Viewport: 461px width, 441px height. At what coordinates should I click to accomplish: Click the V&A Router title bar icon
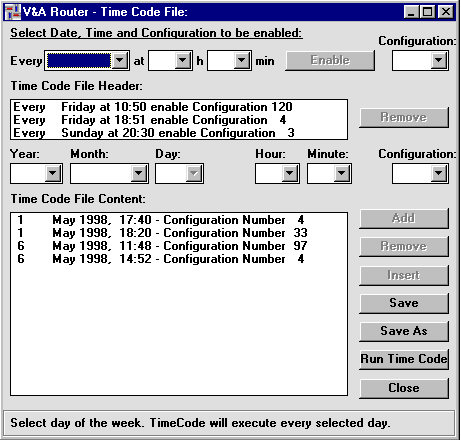13,12
